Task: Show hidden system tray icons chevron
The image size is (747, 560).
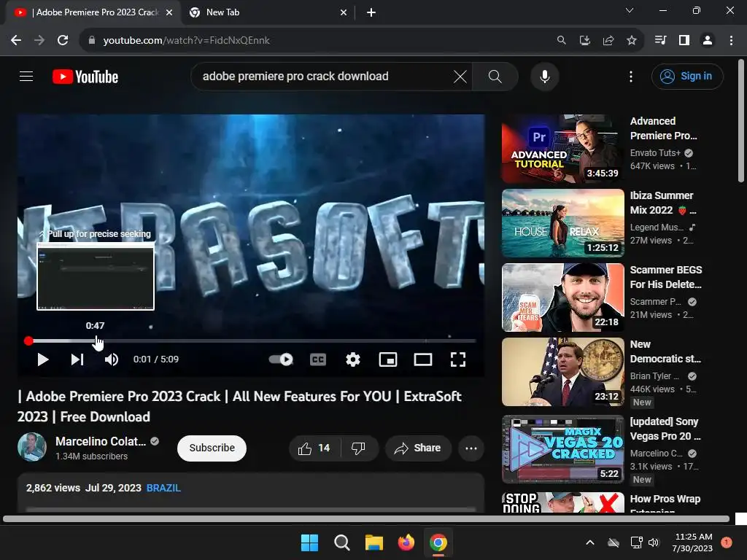Action: (x=589, y=542)
